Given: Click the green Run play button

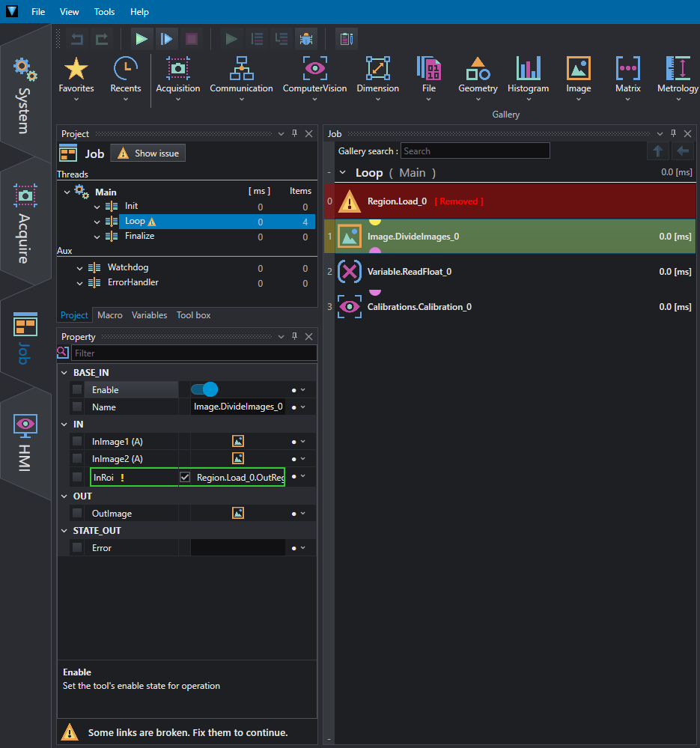Looking at the screenshot, I should tap(141, 39).
